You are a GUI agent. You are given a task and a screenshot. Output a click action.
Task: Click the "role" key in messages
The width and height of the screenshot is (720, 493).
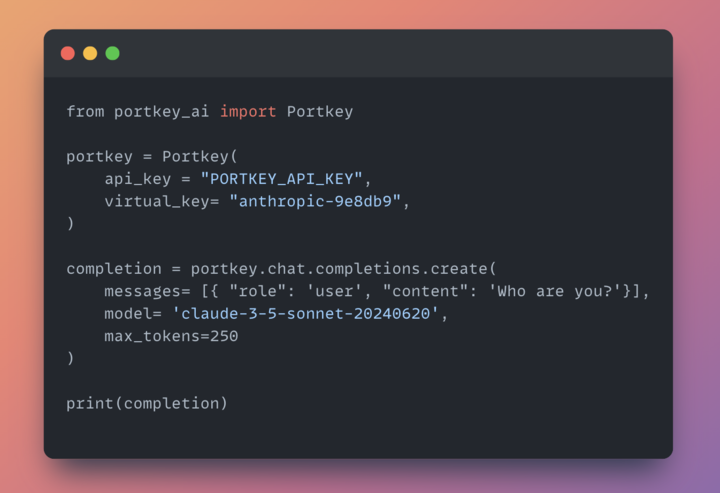click(x=258, y=291)
